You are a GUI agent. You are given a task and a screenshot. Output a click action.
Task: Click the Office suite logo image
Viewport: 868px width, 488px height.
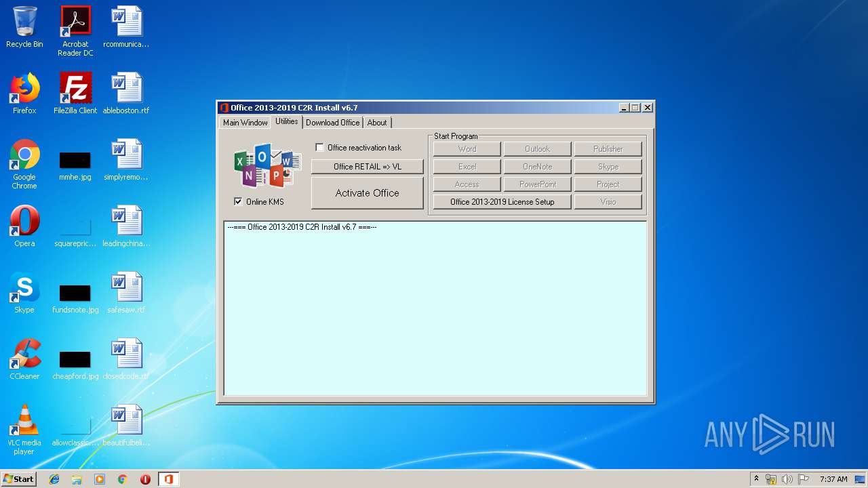pyautogui.click(x=268, y=165)
